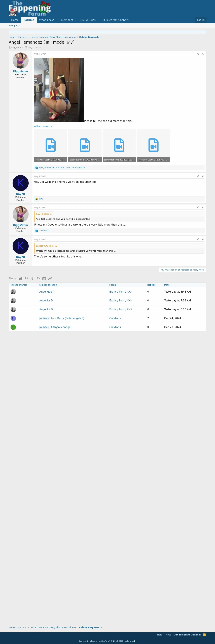Open Celebs Requests in the upper breadcrumb
215x644 pixels.
point(89,37)
